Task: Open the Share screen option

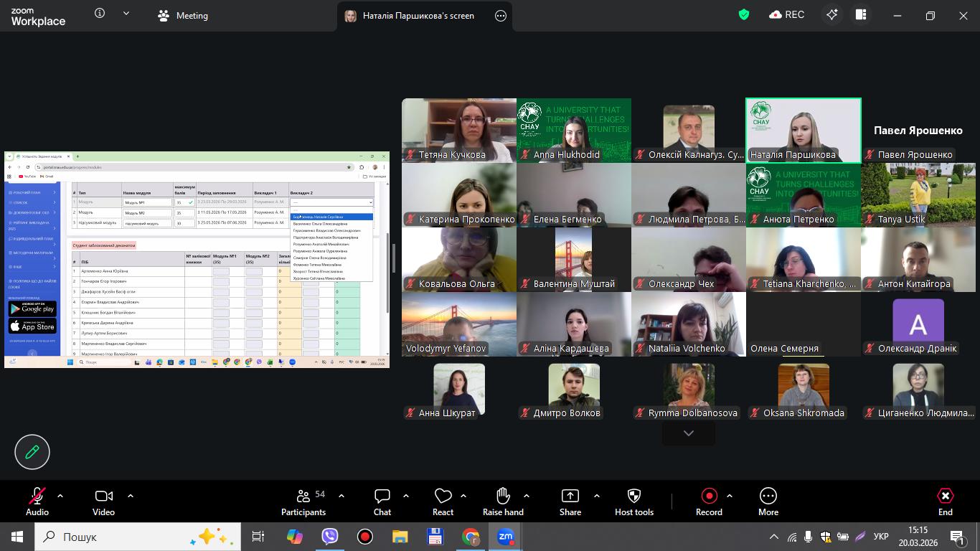Action: [570, 501]
